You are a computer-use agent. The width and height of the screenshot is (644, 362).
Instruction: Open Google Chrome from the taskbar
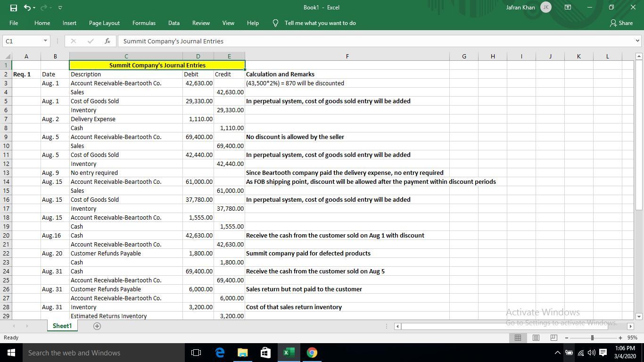pyautogui.click(x=312, y=353)
